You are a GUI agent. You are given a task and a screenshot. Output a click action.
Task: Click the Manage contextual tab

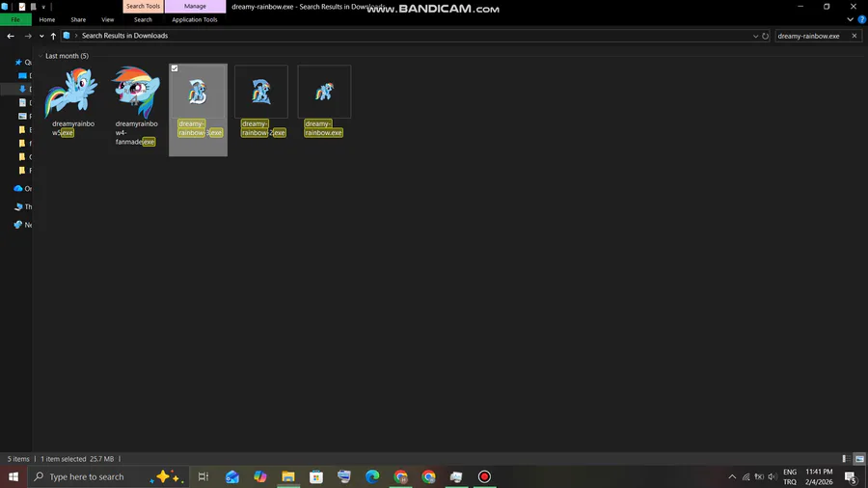click(195, 6)
